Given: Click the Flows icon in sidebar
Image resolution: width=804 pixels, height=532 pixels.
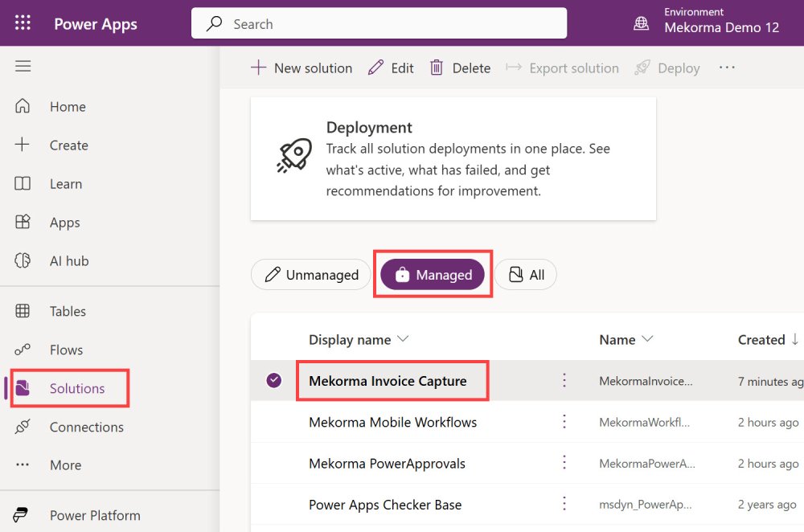Looking at the screenshot, I should click(23, 350).
